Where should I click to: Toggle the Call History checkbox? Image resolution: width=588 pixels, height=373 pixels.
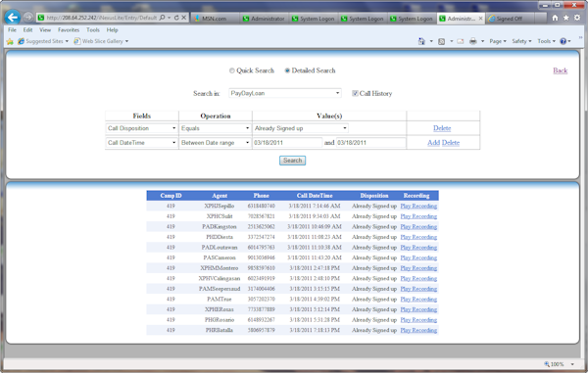click(x=355, y=93)
